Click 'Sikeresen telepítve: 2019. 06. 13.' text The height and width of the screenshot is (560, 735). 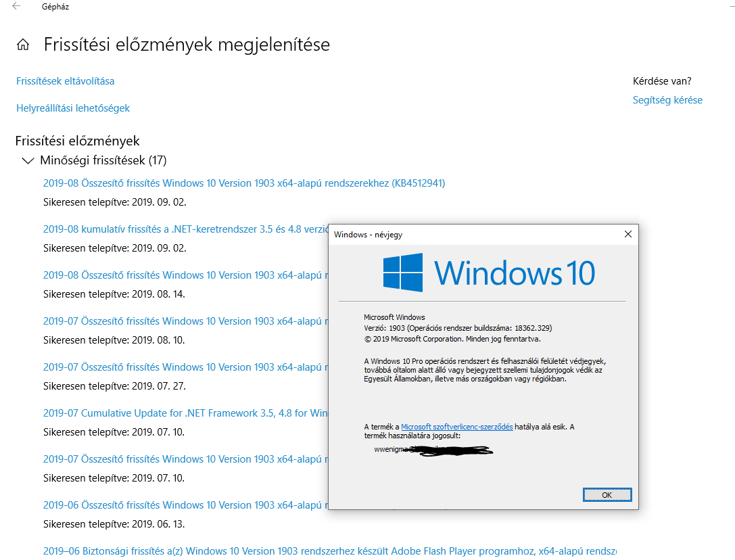(x=114, y=524)
